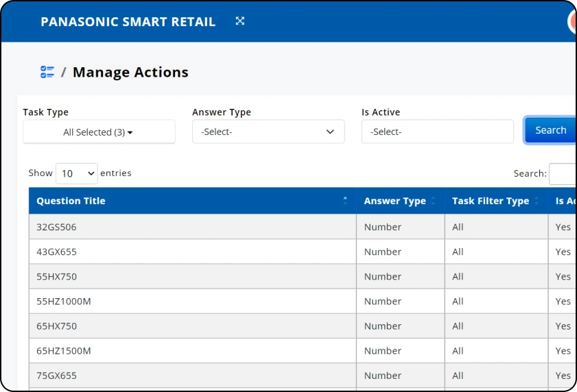
Task: Click All filter cell in 75GX655 row
Action: pyautogui.click(x=497, y=376)
